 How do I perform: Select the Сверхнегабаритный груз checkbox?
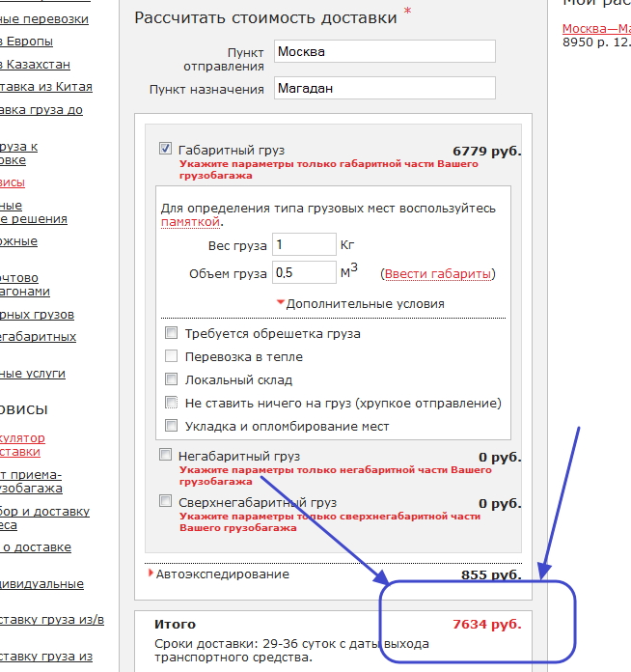tap(166, 502)
